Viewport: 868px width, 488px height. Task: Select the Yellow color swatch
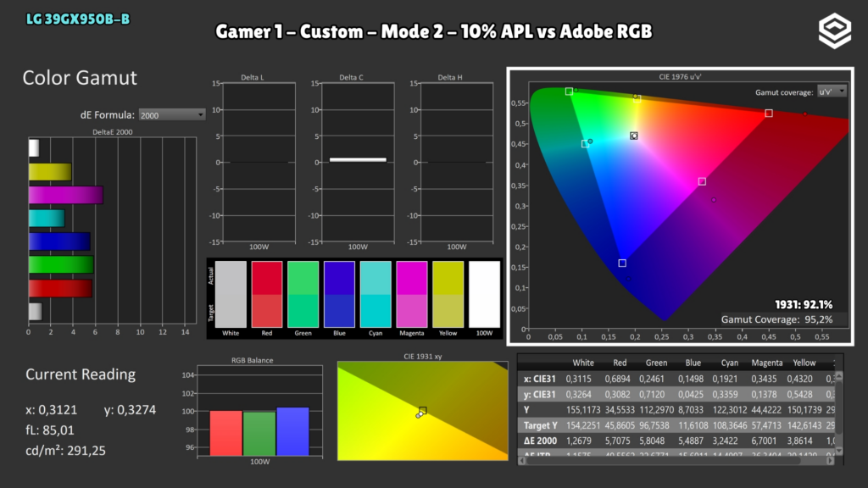tap(448, 294)
